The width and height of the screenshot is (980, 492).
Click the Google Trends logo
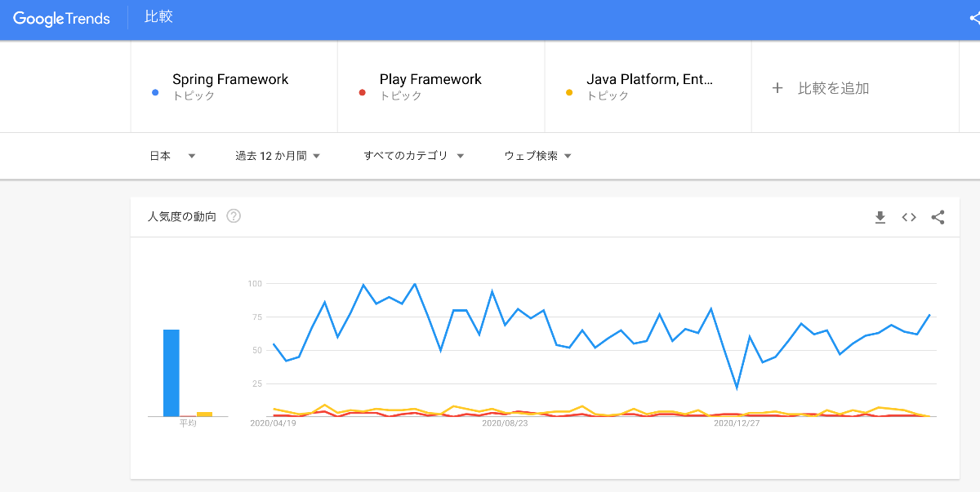tap(61, 18)
